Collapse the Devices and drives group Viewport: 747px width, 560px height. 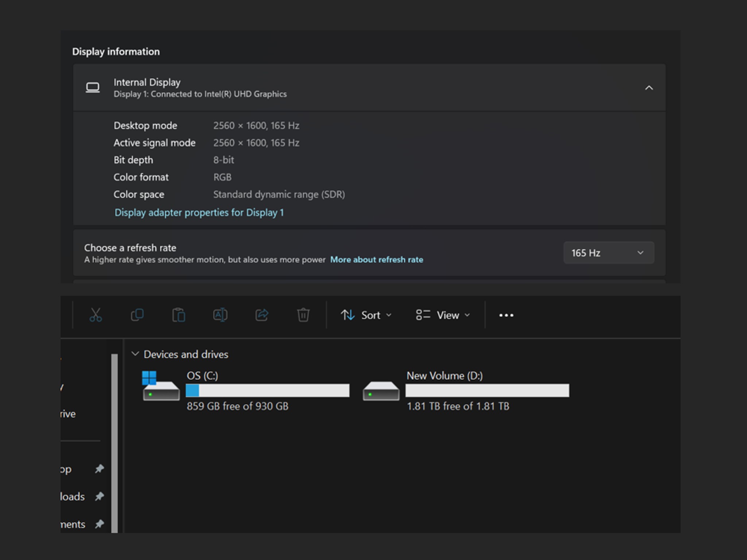click(135, 354)
